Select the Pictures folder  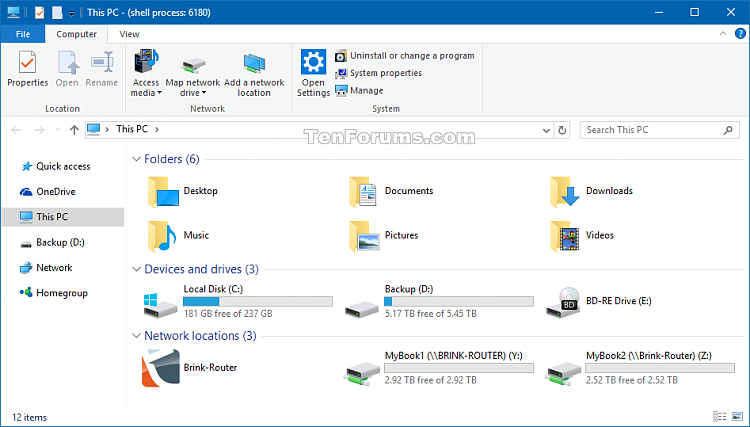tap(384, 236)
